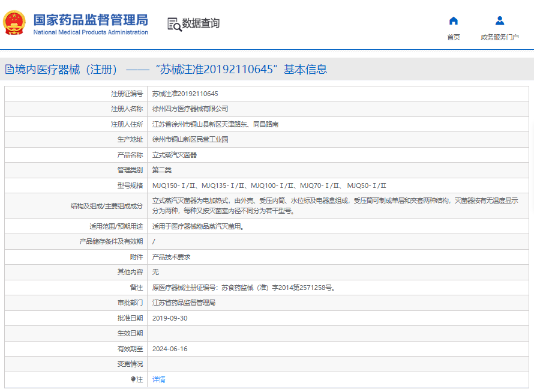Image resolution: width=534 pixels, height=392 pixels.
Task: Click the 其他内容 row label
Action: pyautogui.click(x=130, y=272)
